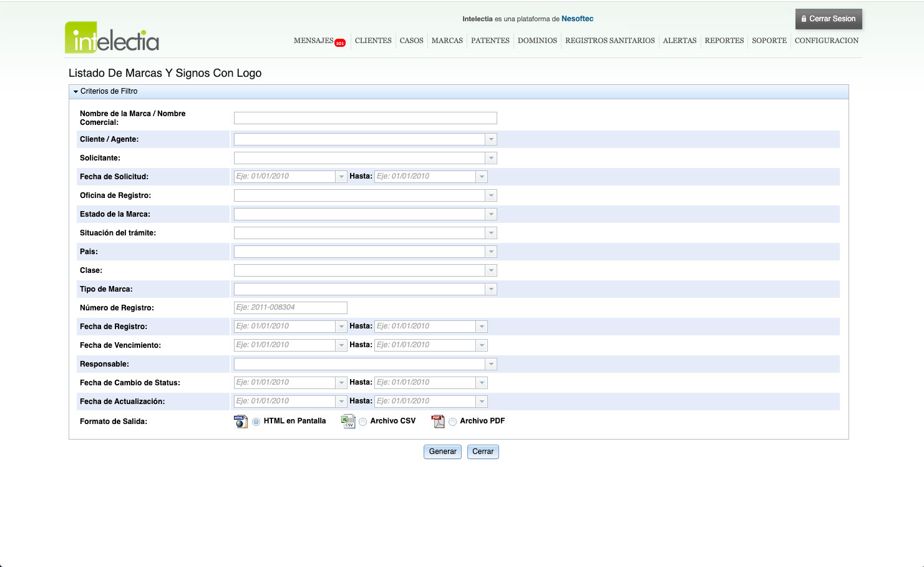
Task: Go to the PATENTES menu
Action: tap(490, 41)
